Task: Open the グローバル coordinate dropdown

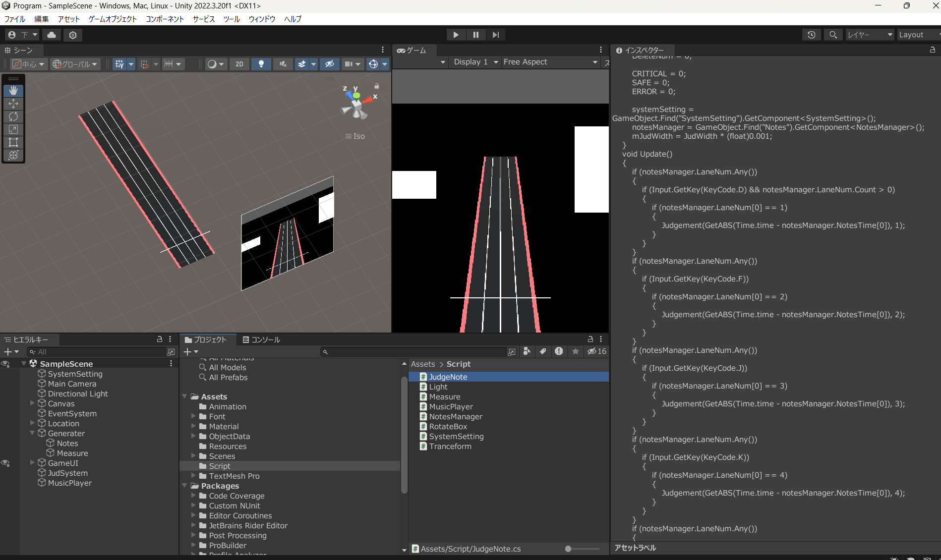Action: tap(75, 64)
